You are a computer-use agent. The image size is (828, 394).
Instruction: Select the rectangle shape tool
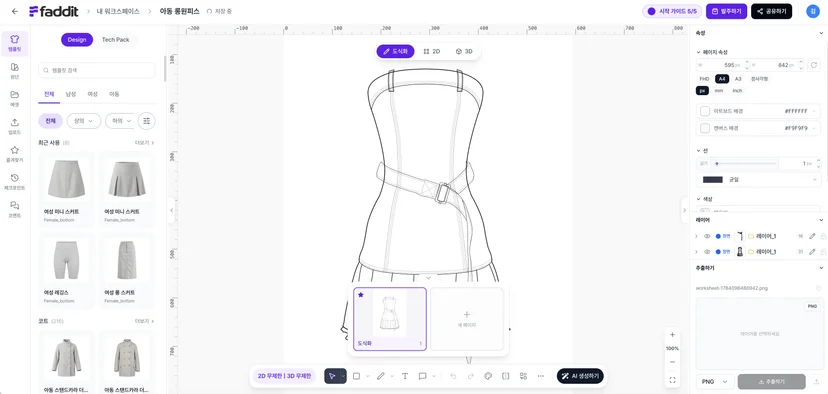(356, 376)
